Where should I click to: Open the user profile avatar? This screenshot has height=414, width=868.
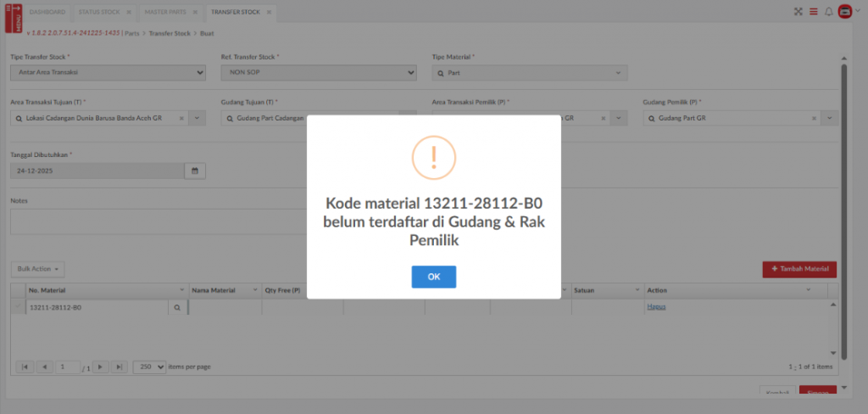tap(845, 11)
